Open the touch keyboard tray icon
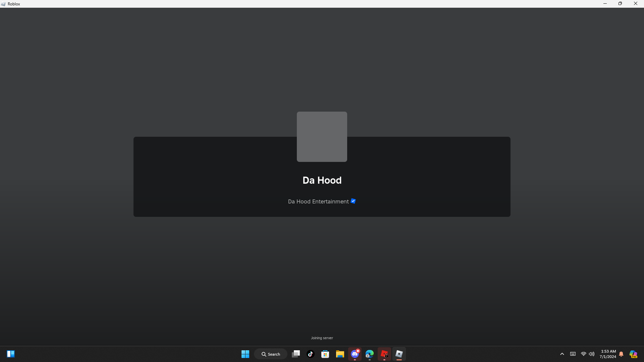Viewport: 644px width, 362px height. point(573,354)
